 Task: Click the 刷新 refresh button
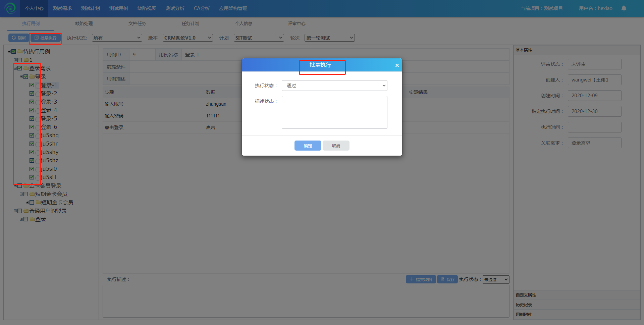click(x=18, y=38)
